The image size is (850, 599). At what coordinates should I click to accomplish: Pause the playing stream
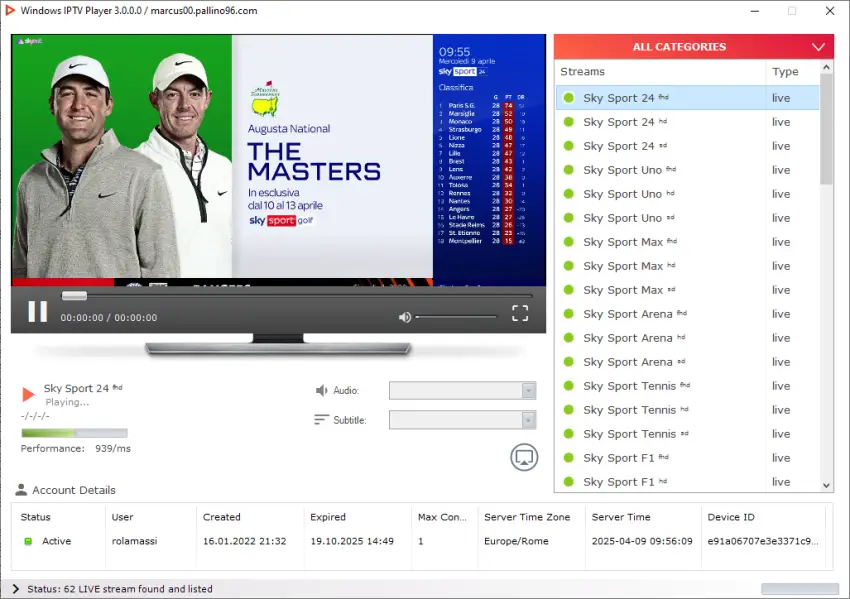[x=37, y=312]
